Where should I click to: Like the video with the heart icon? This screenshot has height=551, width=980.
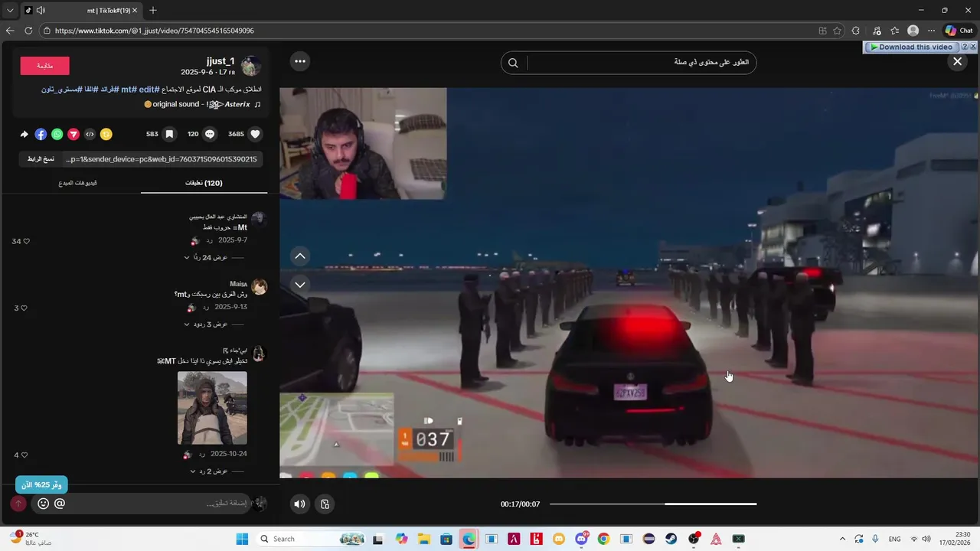point(256,134)
